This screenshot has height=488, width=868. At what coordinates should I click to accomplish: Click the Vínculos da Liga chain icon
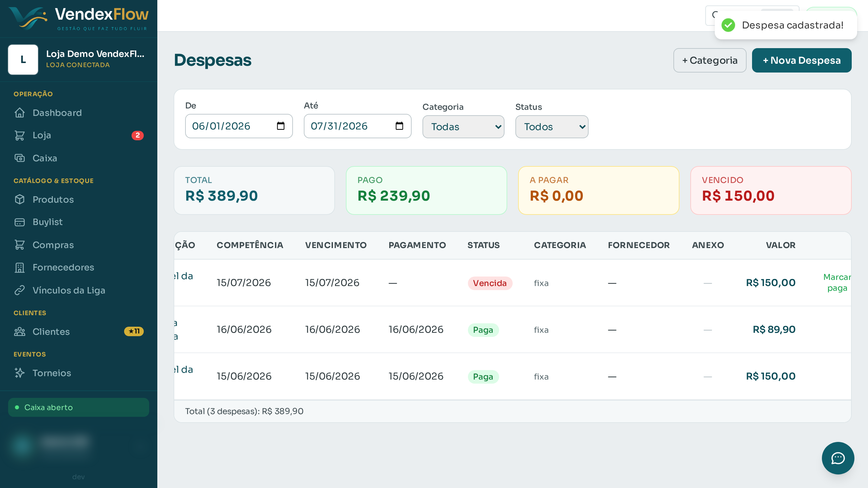20,290
